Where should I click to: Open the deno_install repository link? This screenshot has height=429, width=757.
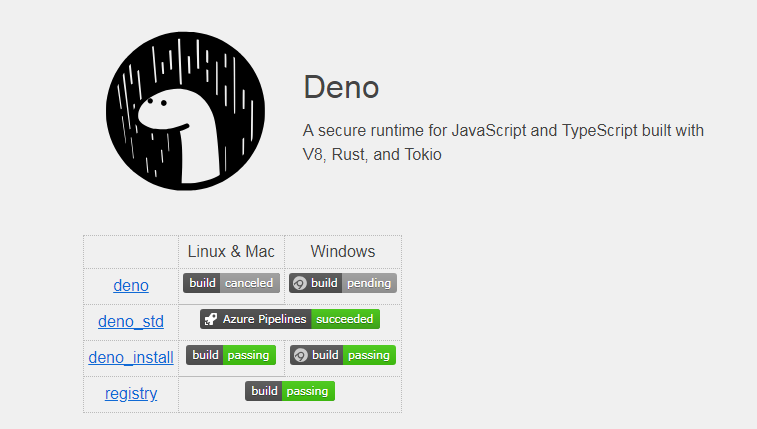[x=131, y=358]
